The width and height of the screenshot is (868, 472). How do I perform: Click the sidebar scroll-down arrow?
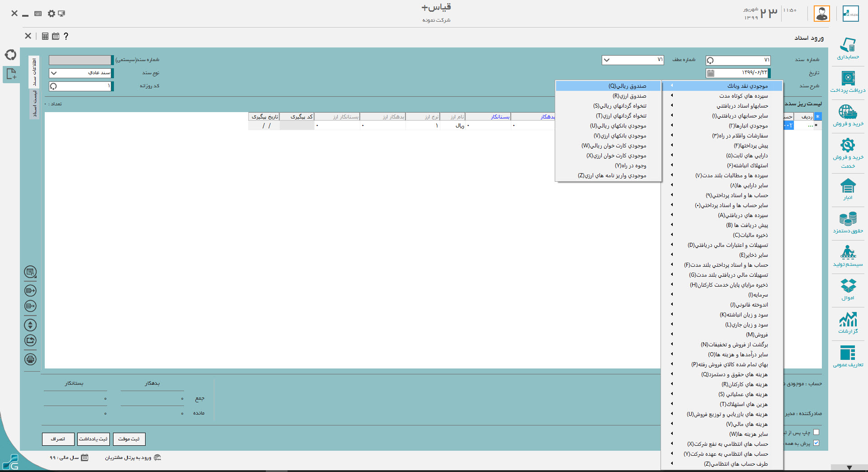click(849, 467)
